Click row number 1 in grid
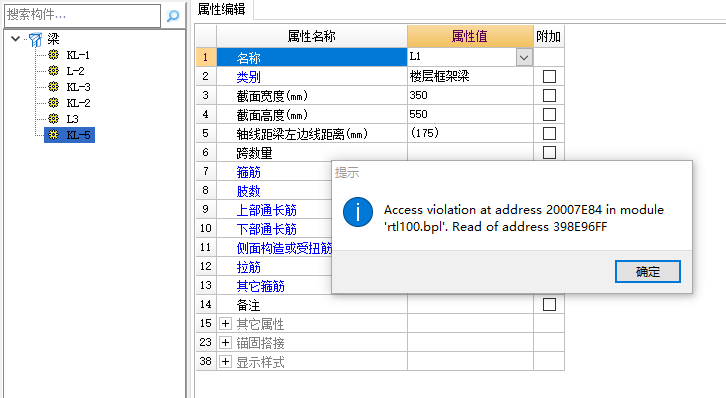The image size is (726, 398). (x=206, y=57)
